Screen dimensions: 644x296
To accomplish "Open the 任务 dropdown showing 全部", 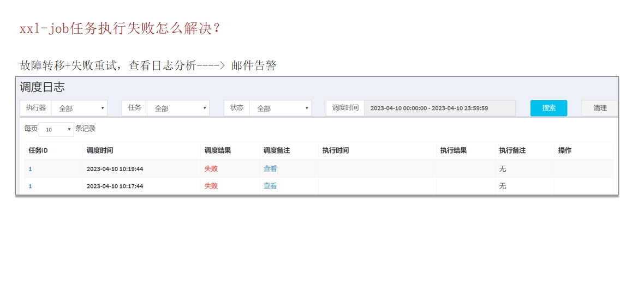I will click(178, 108).
